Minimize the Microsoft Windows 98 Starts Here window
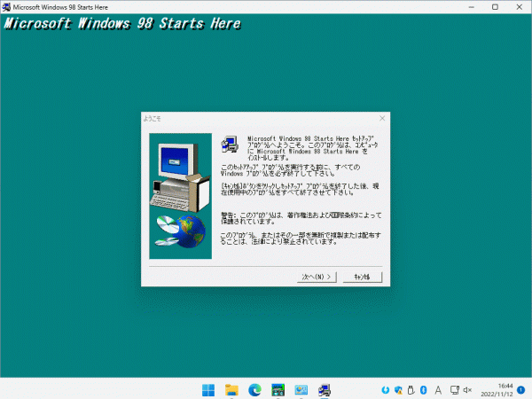This screenshot has height=399, width=532. pos(472,7)
